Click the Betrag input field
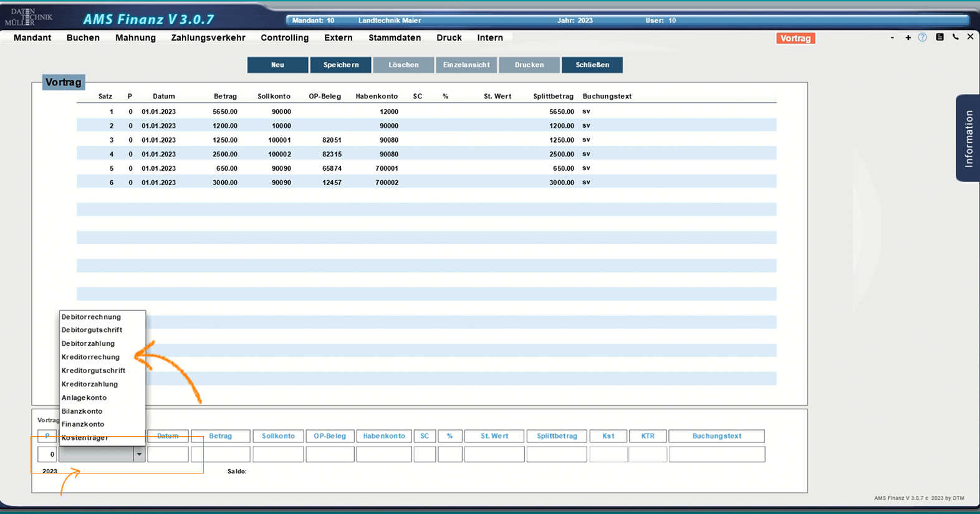 pos(221,454)
